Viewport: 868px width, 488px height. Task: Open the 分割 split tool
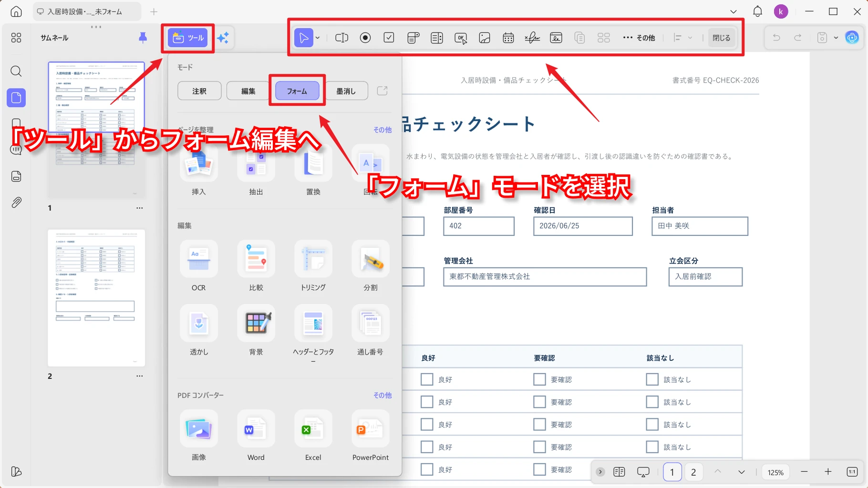(x=371, y=266)
